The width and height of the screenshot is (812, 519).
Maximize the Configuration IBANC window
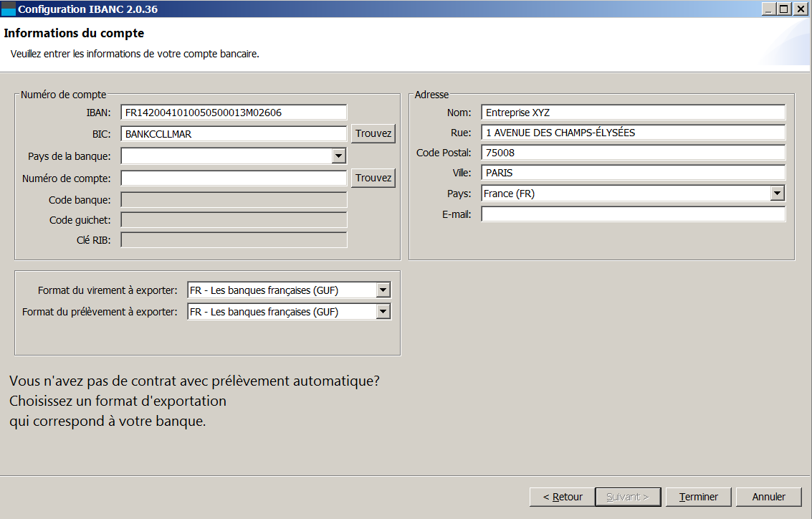784,9
